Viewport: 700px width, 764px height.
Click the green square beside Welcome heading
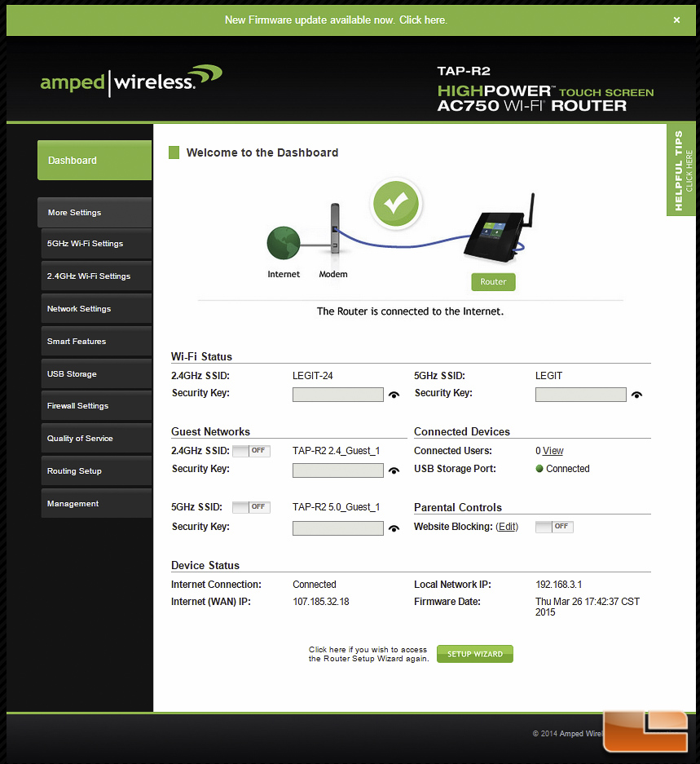174,152
